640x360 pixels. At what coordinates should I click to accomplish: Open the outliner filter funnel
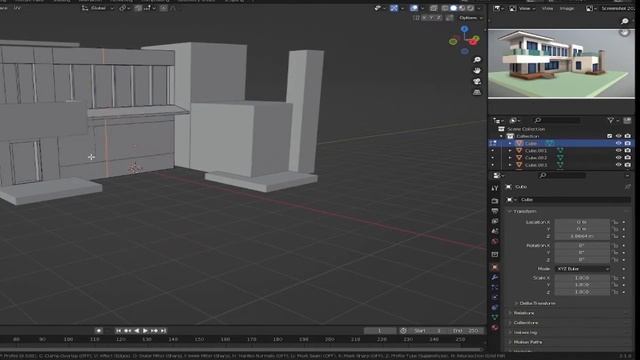(x=611, y=120)
